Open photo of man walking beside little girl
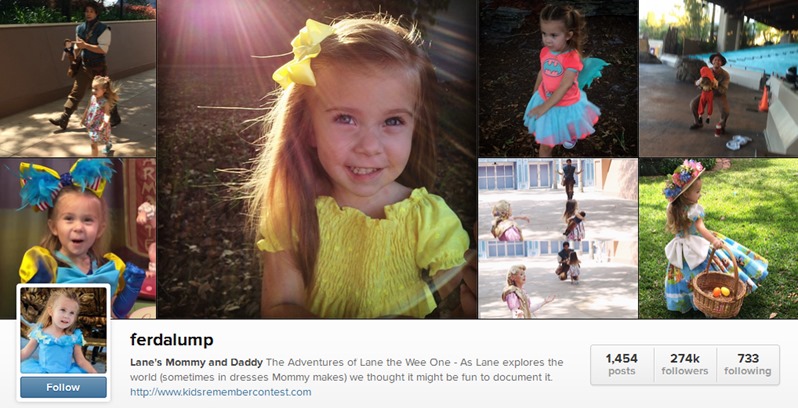This screenshot has width=798, height=408. [x=78, y=78]
